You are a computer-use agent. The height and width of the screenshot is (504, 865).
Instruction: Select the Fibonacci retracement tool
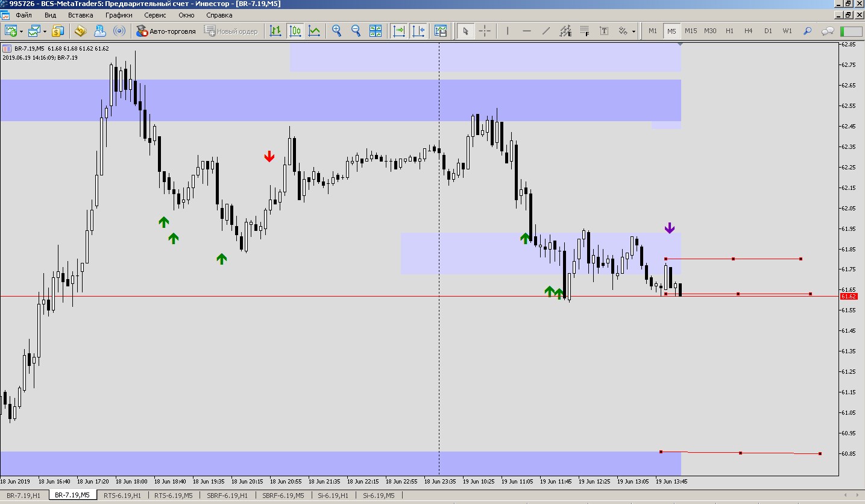click(x=585, y=31)
